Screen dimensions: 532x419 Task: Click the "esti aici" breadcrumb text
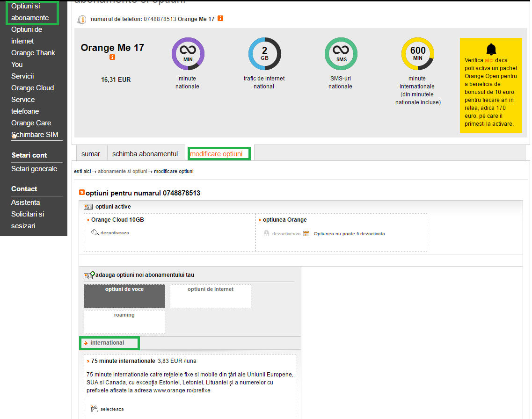point(82,172)
